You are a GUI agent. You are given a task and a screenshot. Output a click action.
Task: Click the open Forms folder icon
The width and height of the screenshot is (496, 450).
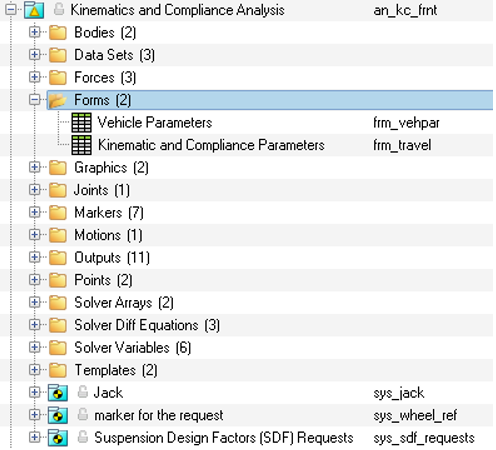[57, 100]
